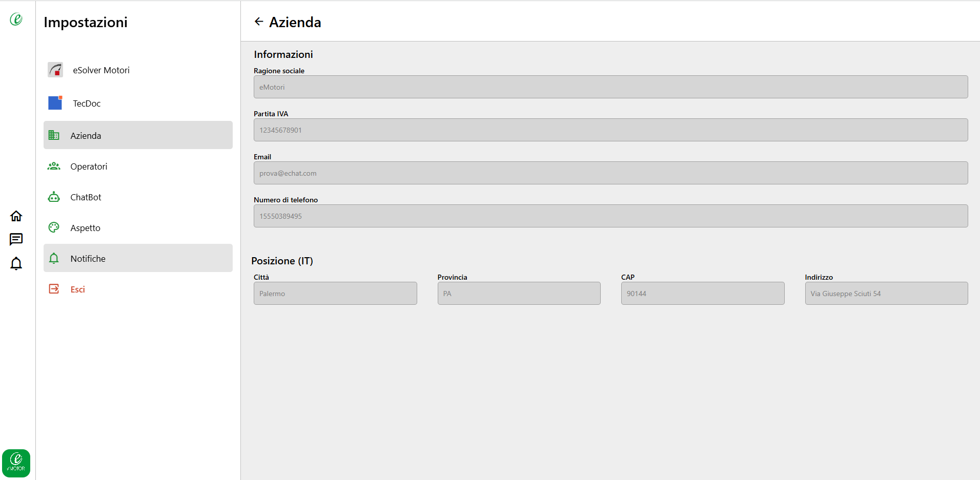Click the small e logo at top left
The width and height of the screenshot is (980, 480).
(x=16, y=19)
